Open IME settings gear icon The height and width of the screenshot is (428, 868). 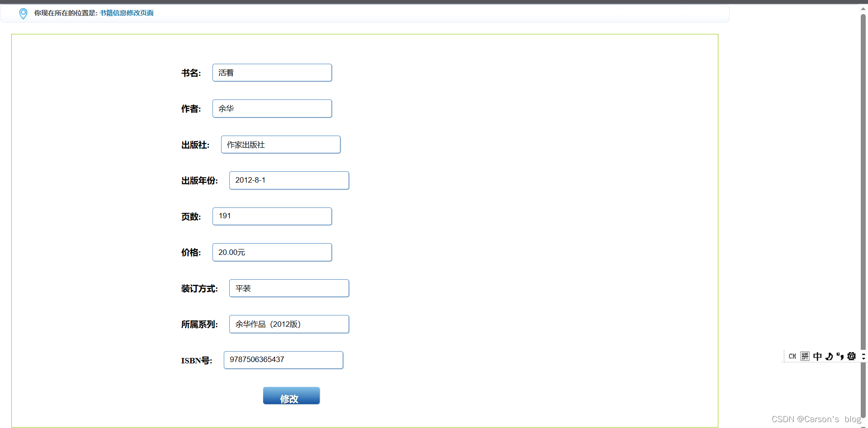coord(852,356)
